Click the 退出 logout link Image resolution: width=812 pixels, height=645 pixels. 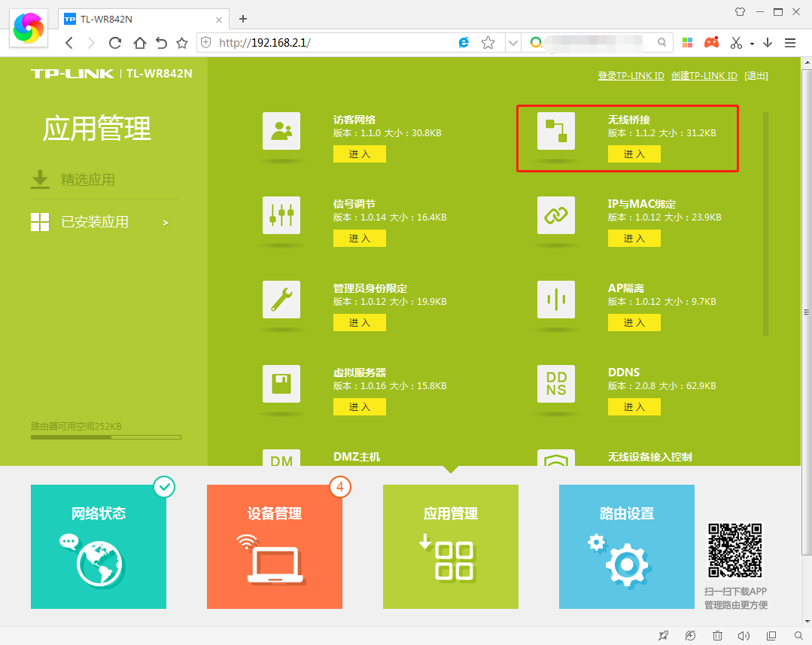coord(756,75)
